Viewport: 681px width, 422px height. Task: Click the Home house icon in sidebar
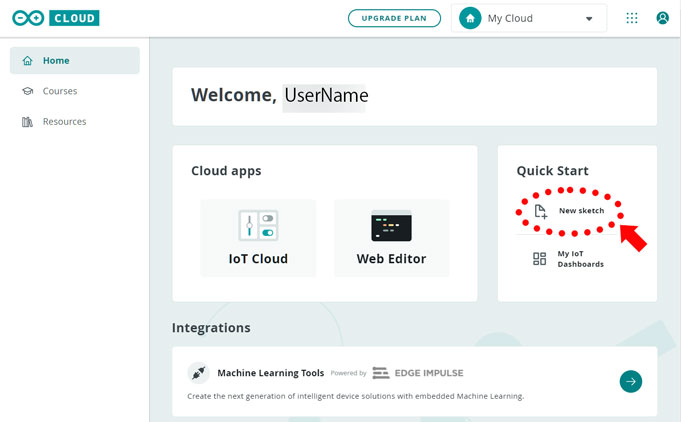click(27, 60)
